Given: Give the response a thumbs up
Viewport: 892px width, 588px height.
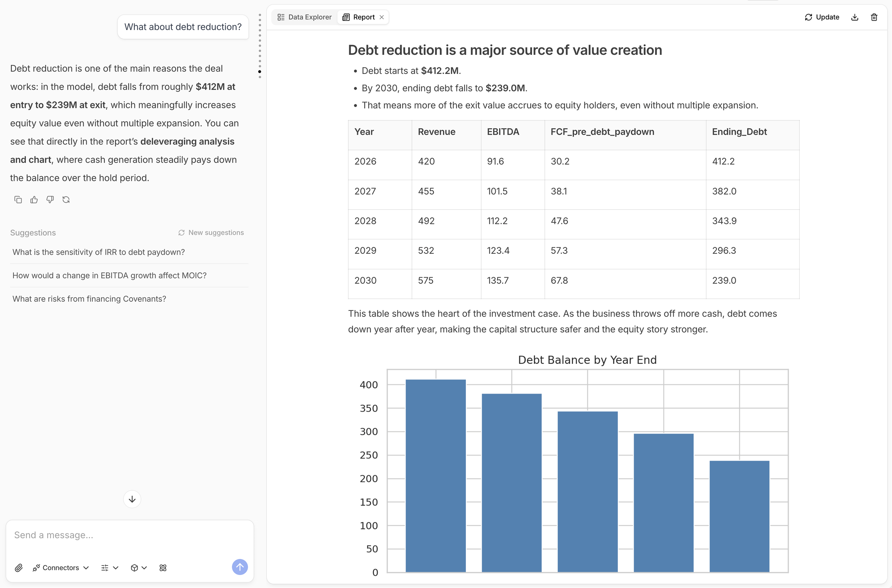Looking at the screenshot, I should (34, 200).
